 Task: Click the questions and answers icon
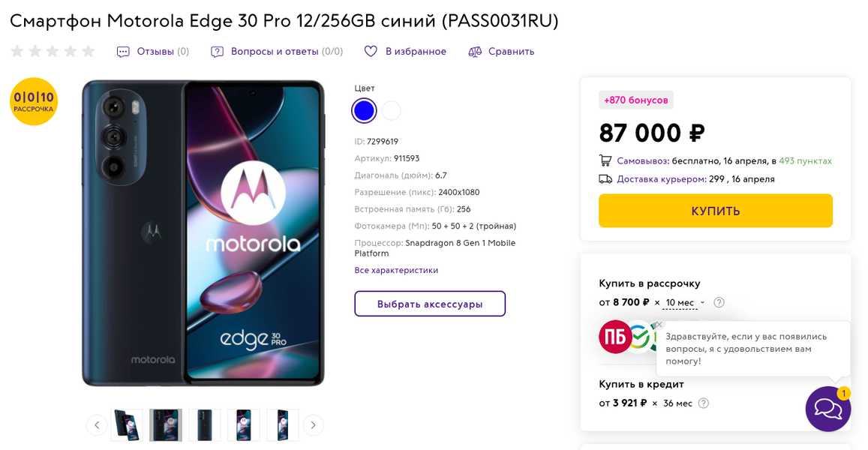218,52
